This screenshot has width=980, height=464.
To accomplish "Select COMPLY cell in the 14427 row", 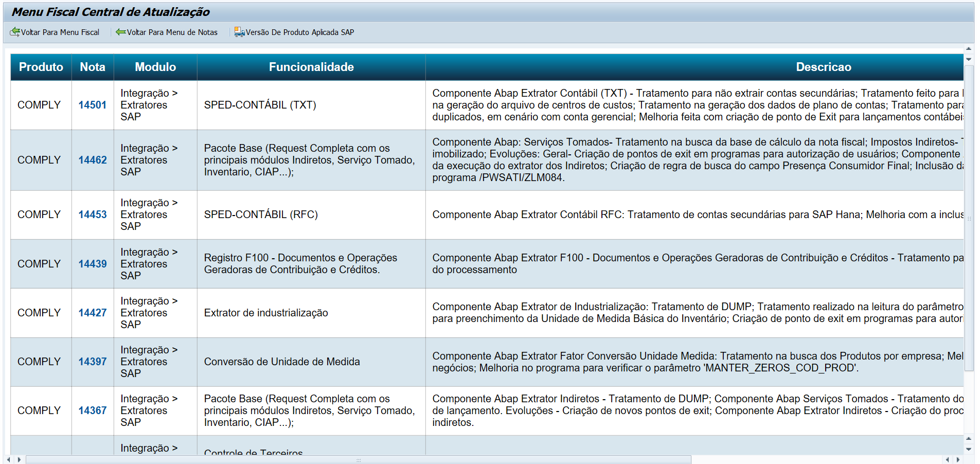I will 41,313.
